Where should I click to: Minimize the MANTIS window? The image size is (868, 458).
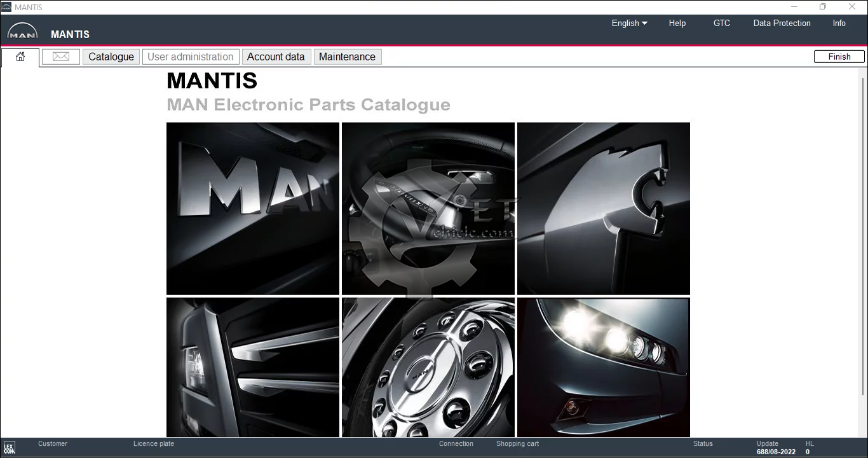click(794, 7)
